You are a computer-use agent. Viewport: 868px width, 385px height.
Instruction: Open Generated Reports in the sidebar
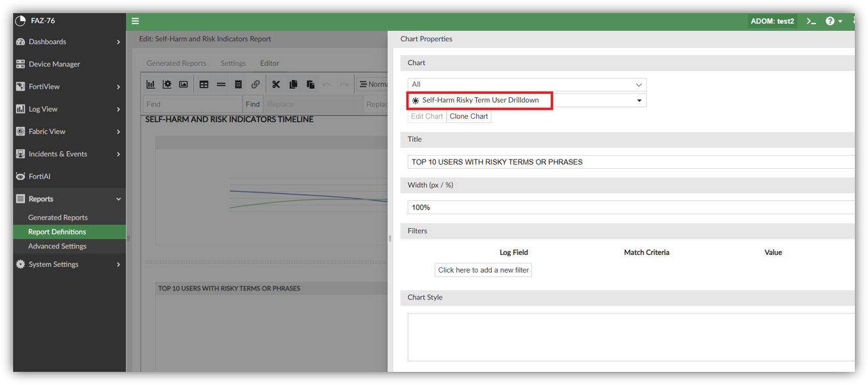(x=58, y=217)
